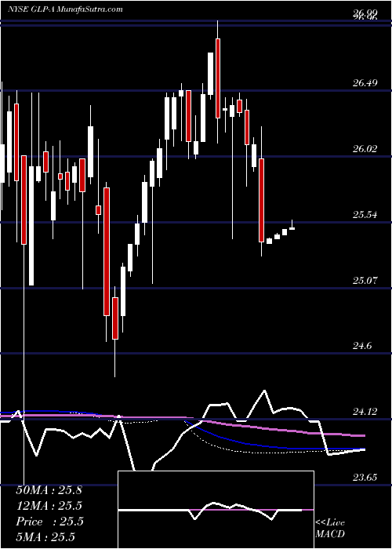Click the tallest red candle near the 26.99 high
Screen dimensions: 392x549
coord(218,78)
